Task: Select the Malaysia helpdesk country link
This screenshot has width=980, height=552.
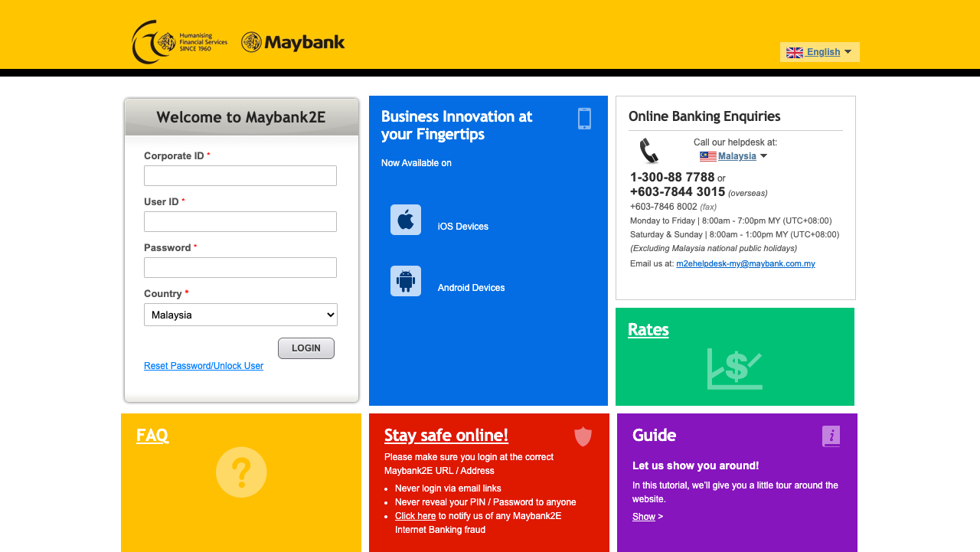Action: [x=737, y=156]
